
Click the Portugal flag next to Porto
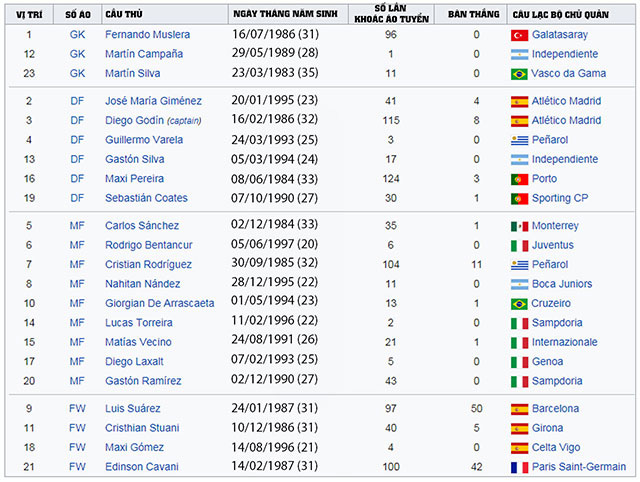(519, 179)
